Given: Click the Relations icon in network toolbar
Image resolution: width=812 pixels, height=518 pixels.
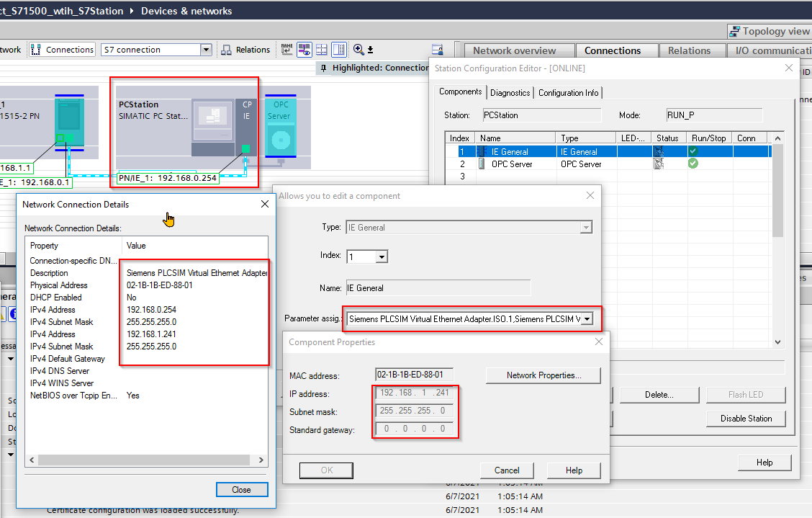Looking at the screenshot, I should (226, 50).
